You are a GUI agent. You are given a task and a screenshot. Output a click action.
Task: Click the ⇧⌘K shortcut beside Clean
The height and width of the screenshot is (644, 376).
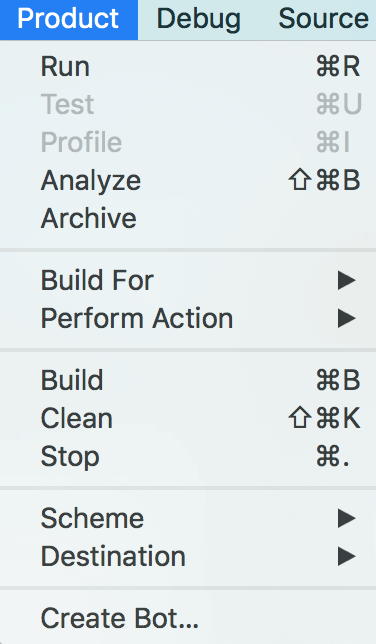point(324,419)
